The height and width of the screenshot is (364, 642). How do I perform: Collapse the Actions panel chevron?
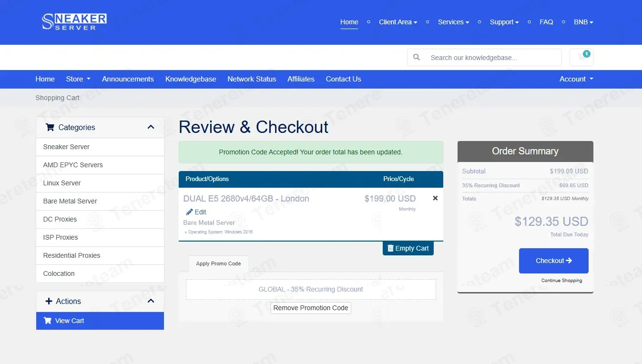(151, 301)
